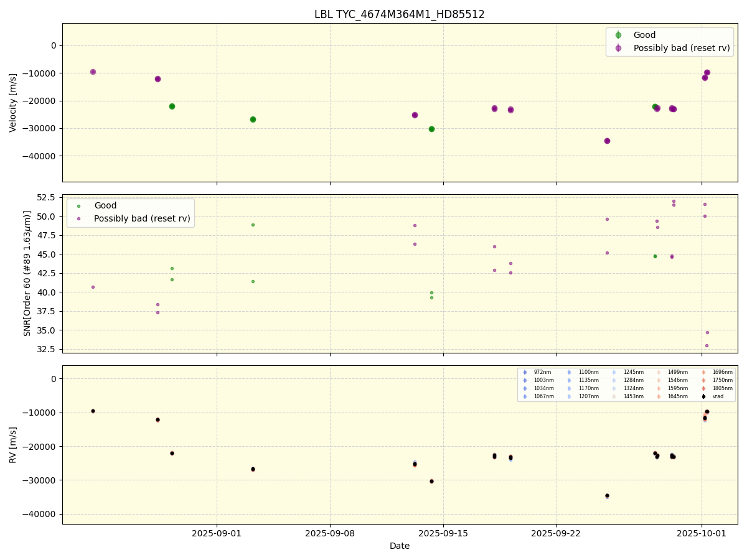The image size is (747, 560).
Task: Click the 'Date' x-axis label
Action: [399, 546]
